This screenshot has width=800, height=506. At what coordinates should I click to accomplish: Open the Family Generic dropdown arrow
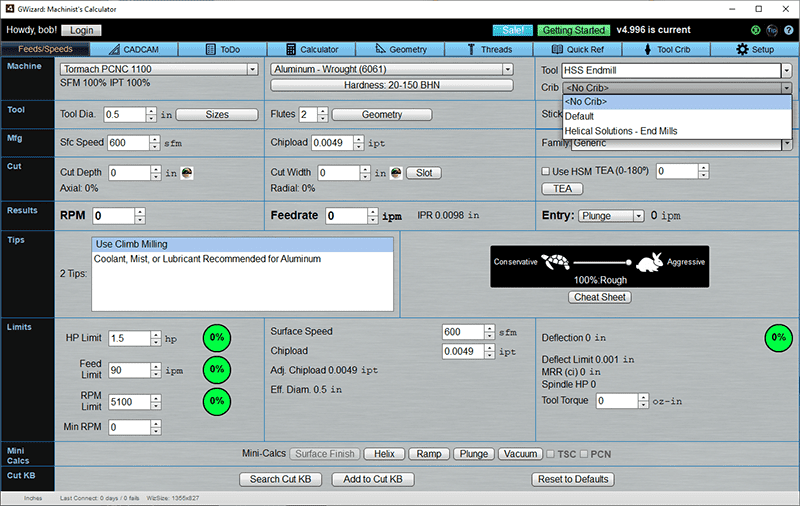(787, 144)
